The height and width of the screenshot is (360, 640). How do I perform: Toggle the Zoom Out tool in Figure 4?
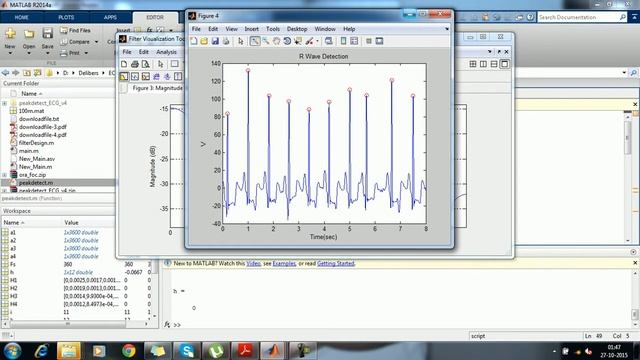pyautogui.click(x=266, y=41)
